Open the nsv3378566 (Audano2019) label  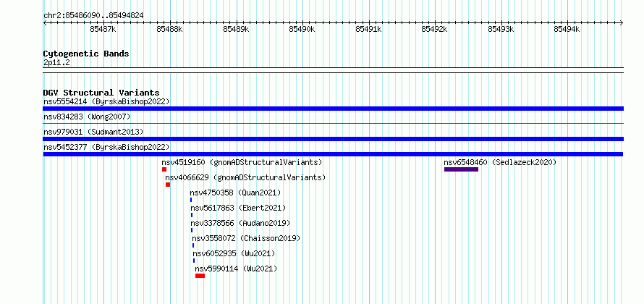240,223
